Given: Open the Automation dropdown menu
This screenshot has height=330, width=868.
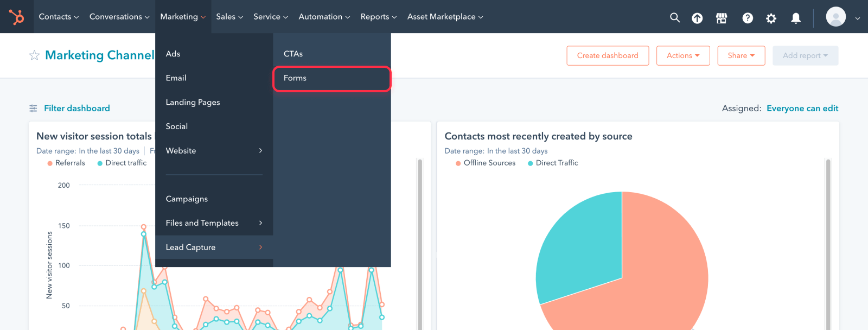Looking at the screenshot, I should (x=324, y=17).
